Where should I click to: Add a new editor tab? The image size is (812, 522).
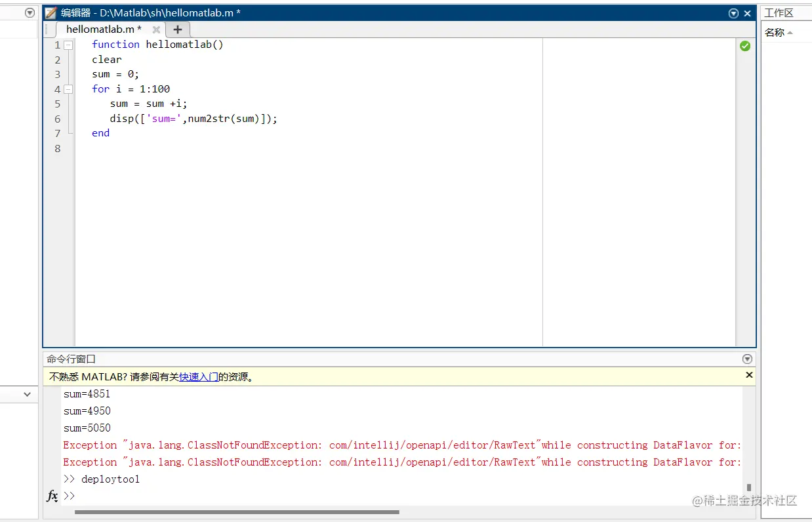coord(177,30)
